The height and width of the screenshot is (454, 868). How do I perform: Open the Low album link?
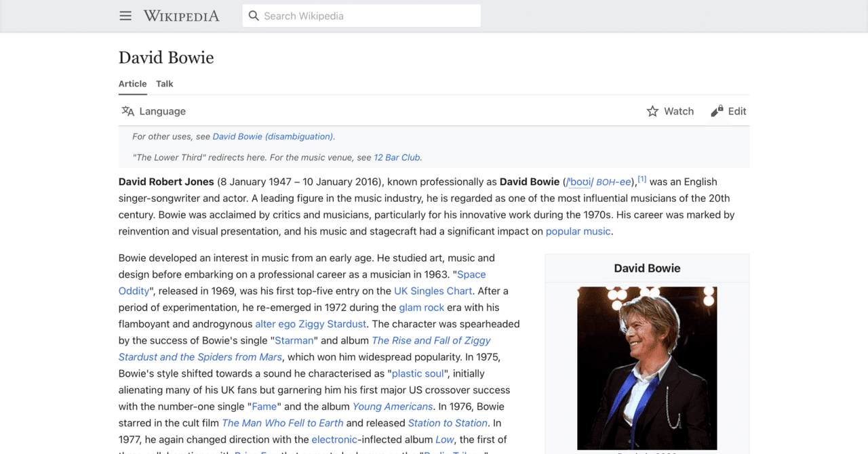(x=445, y=440)
